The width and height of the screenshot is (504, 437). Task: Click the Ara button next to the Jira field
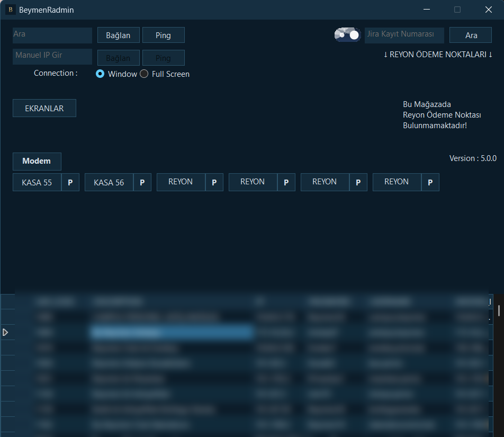point(471,35)
